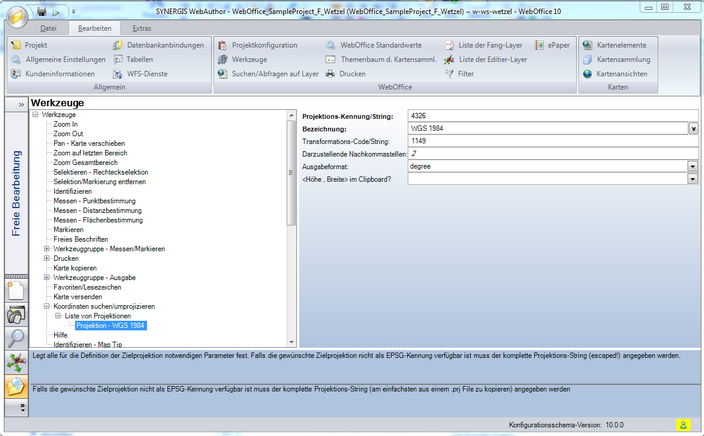
Task: Open the Filter ribbon item
Action: 449,74
